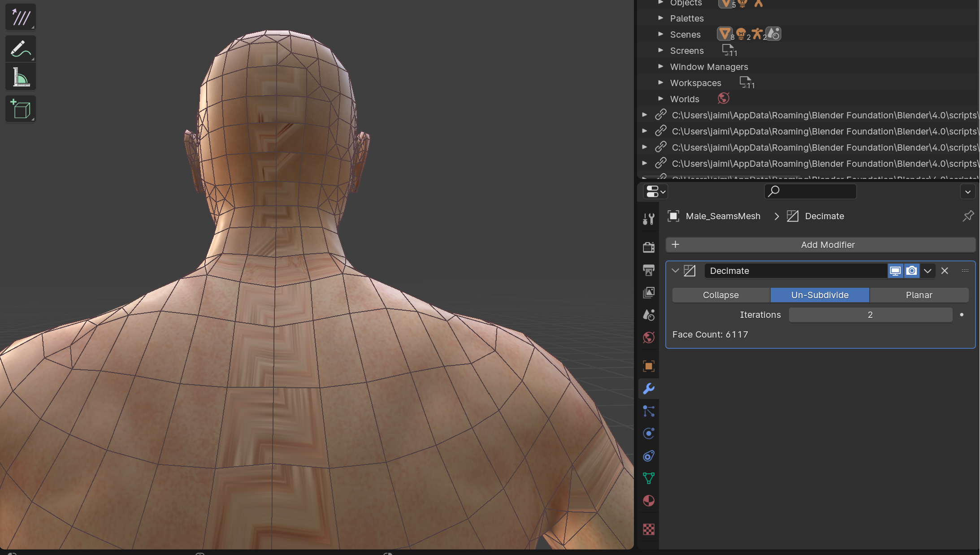Select the Annotate tool
Image resolution: width=980 pixels, height=555 pixels.
[20, 49]
